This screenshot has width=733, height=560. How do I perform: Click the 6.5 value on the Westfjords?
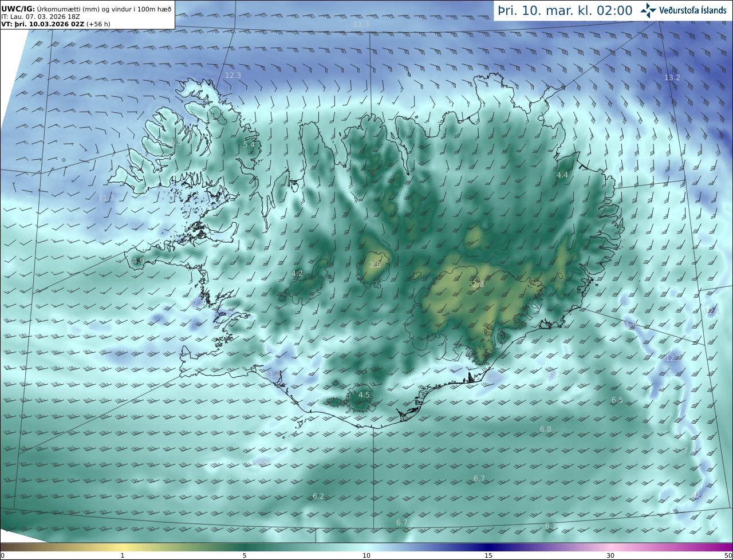176,143
